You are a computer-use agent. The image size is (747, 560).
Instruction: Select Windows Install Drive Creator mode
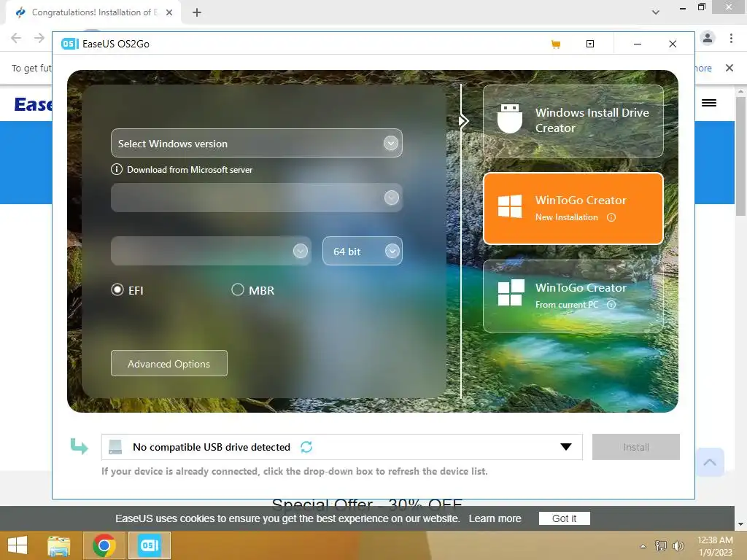pyautogui.click(x=573, y=121)
